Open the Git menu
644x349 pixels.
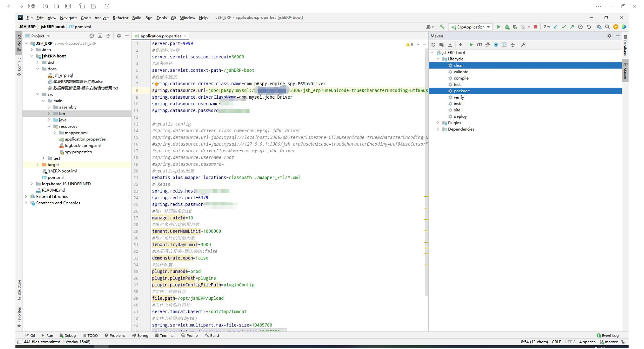[x=173, y=18]
